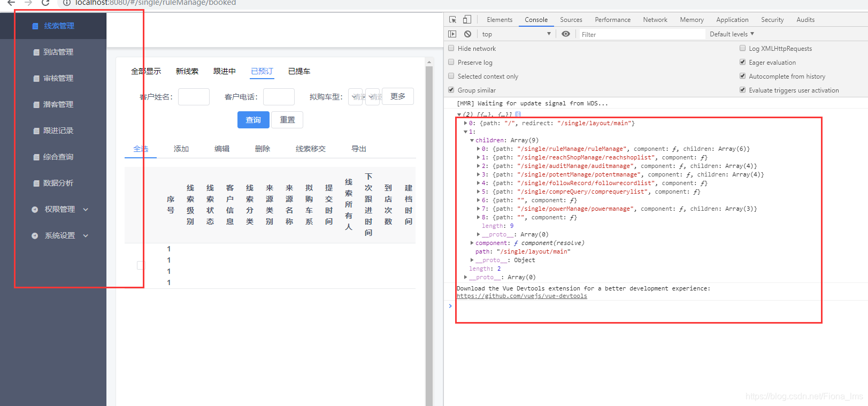Image resolution: width=868 pixels, height=406 pixels.
Task: Select the 已提车 tab
Action: 299,71
